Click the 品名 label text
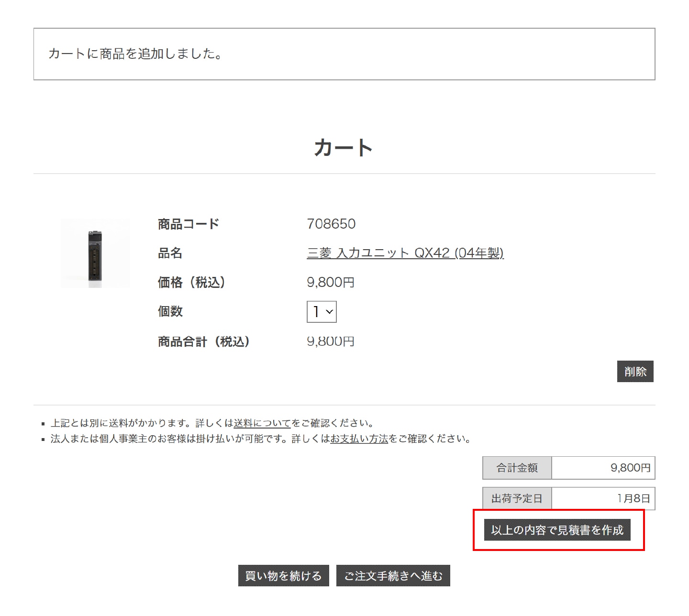Viewport: 689px width, 616px height. click(x=170, y=253)
